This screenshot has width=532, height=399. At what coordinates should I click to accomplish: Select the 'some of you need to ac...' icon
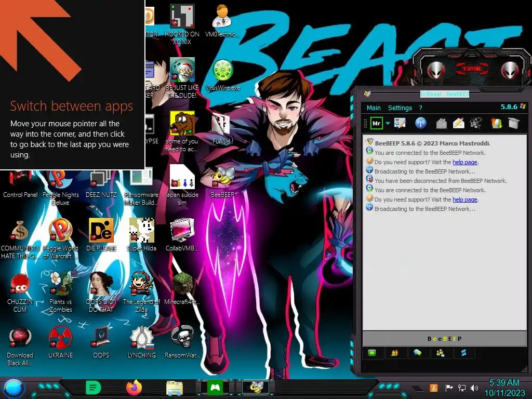182,131
